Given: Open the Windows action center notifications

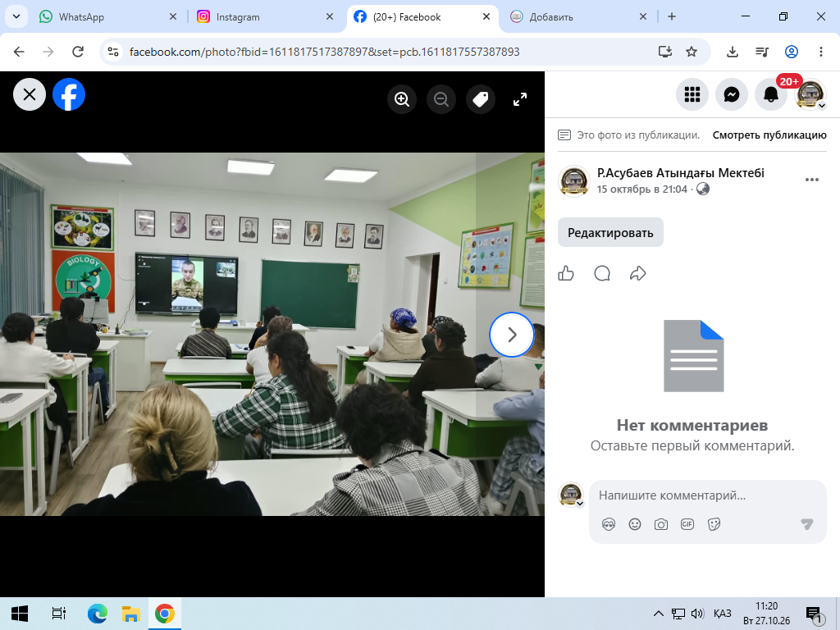Looking at the screenshot, I should pyautogui.click(x=815, y=614).
